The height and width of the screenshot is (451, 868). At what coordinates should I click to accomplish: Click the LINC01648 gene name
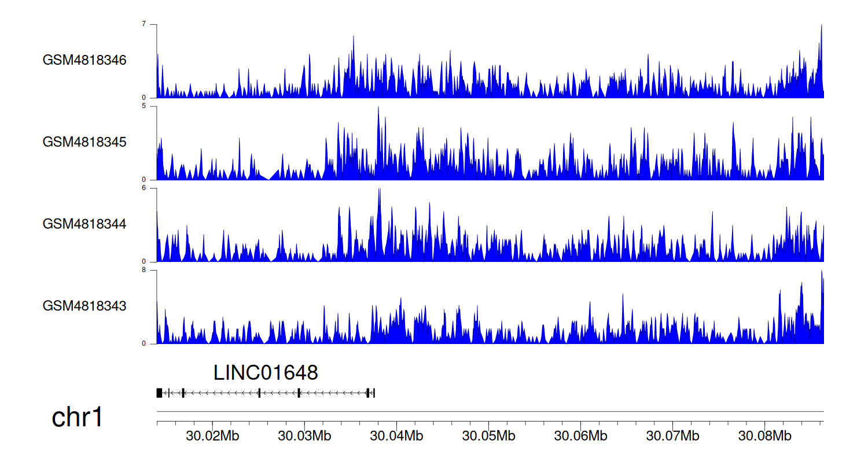[x=266, y=373]
